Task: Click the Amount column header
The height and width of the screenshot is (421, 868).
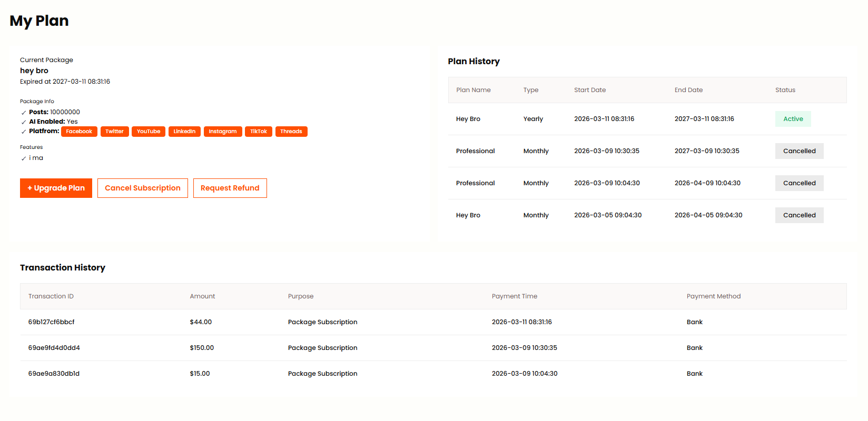Action: coord(202,296)
